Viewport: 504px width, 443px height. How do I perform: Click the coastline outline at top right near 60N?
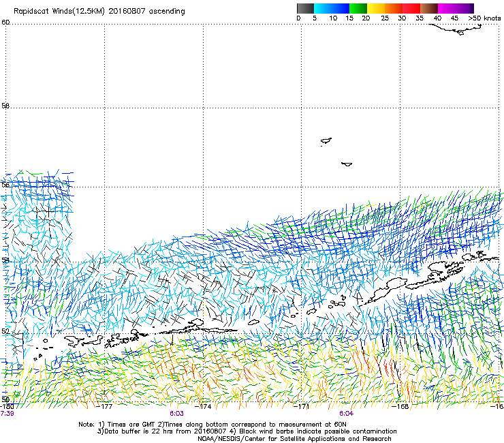[x=456, y=29]
